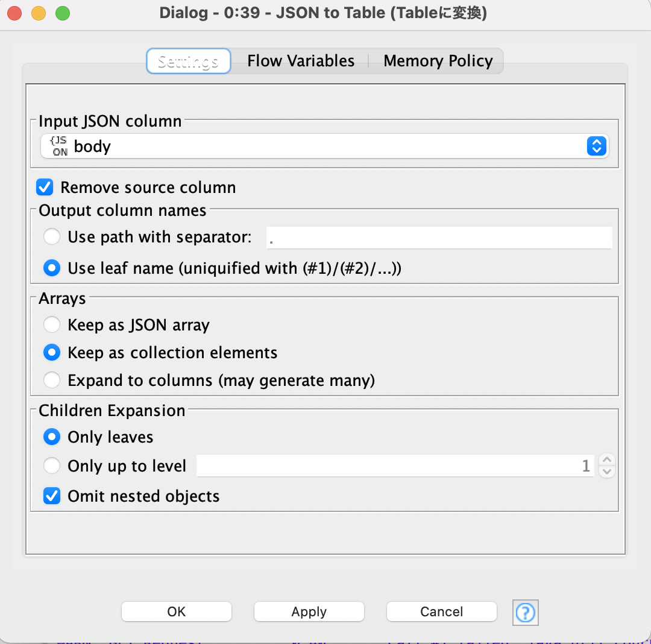Viewport: 651px width, 644px height.
Task: Decrease level with the stepper down arrow
Action: (x=606, y=472)
